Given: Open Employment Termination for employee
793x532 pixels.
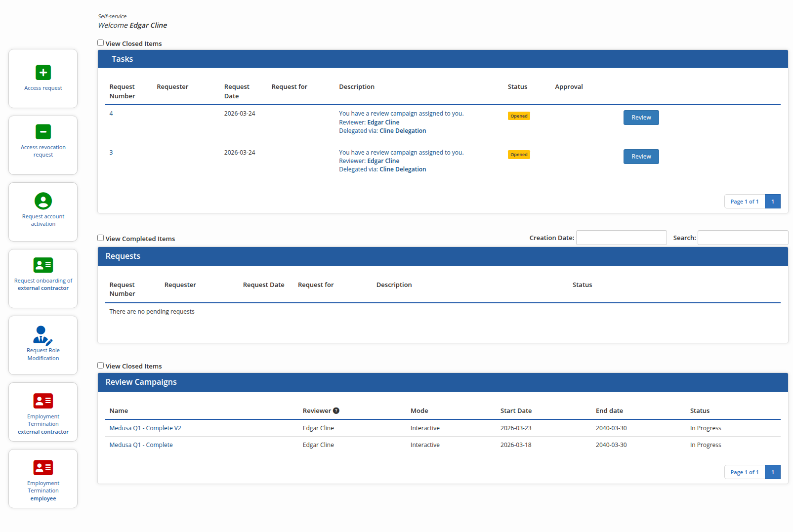Looking at the screenshot, I should (x=43, y=478).
